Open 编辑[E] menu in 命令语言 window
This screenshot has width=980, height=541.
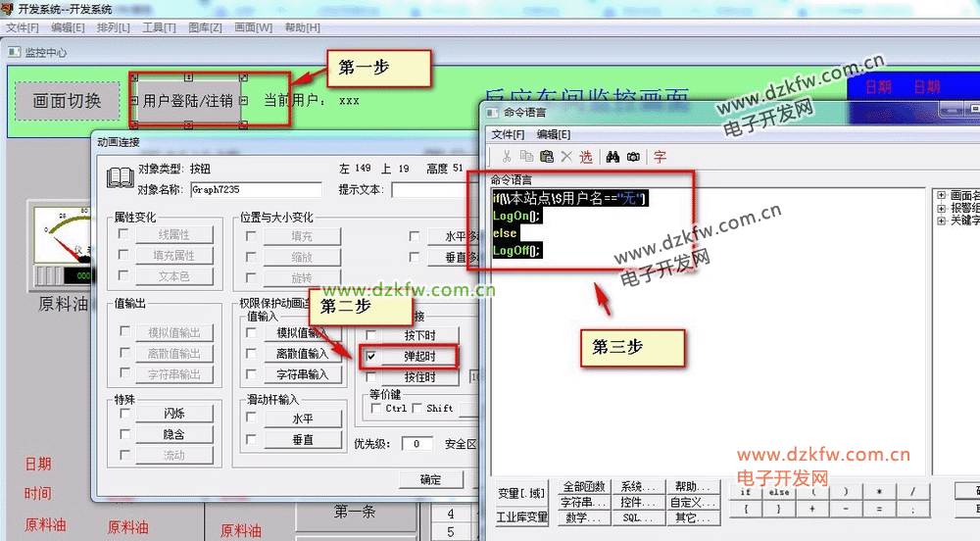coord(553,134)
